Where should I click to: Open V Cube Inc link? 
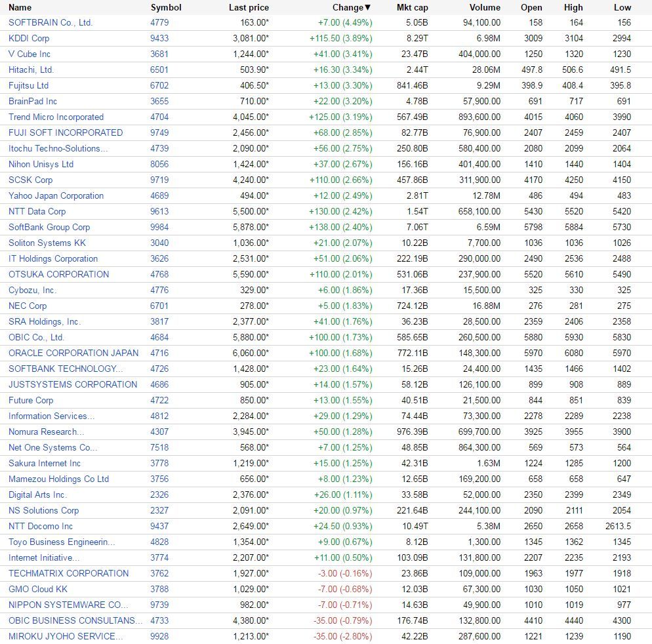click(x=30, y=54)
